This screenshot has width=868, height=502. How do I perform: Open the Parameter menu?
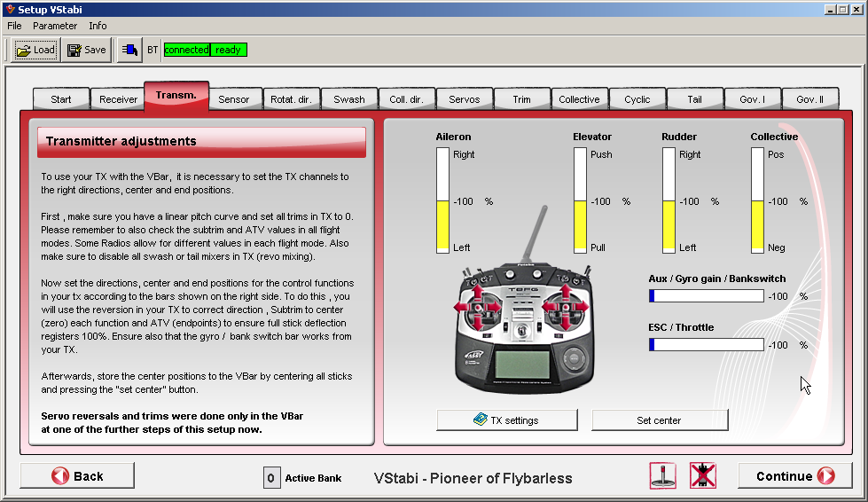pyautogui.click(x=55, y=26)
